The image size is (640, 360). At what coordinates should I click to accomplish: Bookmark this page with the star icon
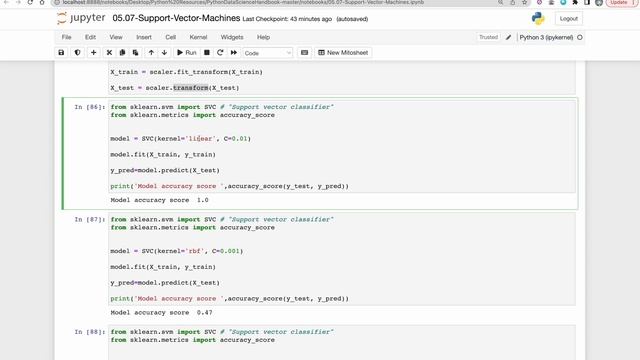point(524,2)
